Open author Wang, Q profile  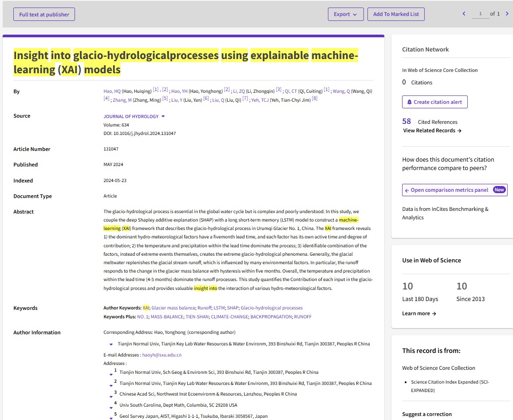tap(341, 91)
